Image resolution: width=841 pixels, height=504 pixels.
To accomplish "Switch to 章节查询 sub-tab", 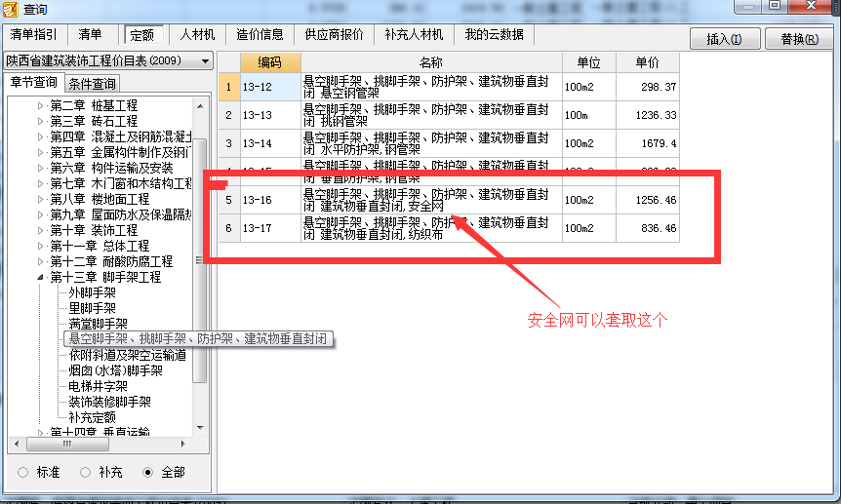I will [x=34, y=83].
